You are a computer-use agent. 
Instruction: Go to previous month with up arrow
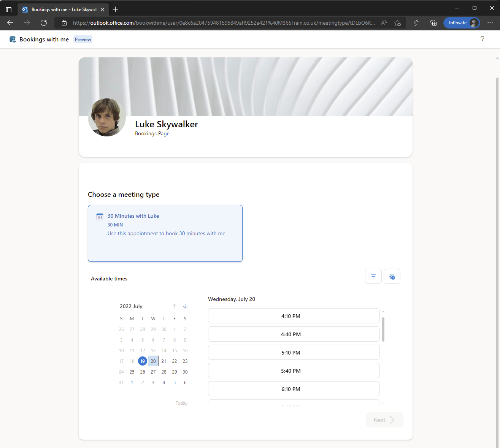point(175,306)
